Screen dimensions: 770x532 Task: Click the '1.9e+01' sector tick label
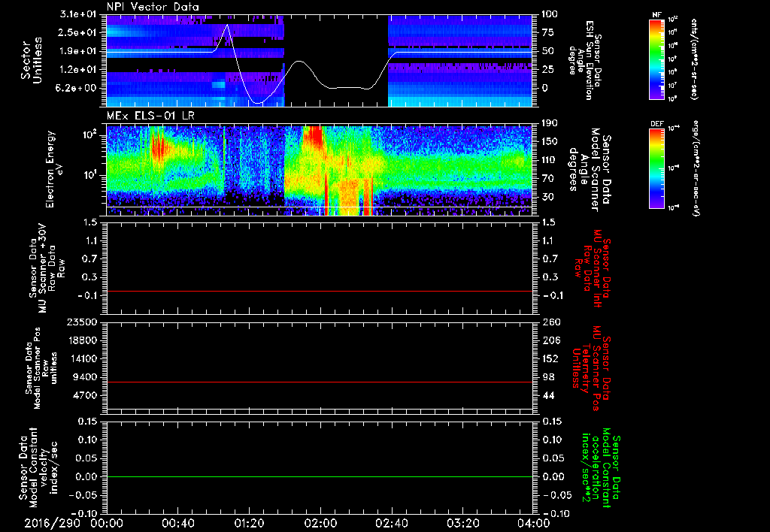tap(78, 51)
